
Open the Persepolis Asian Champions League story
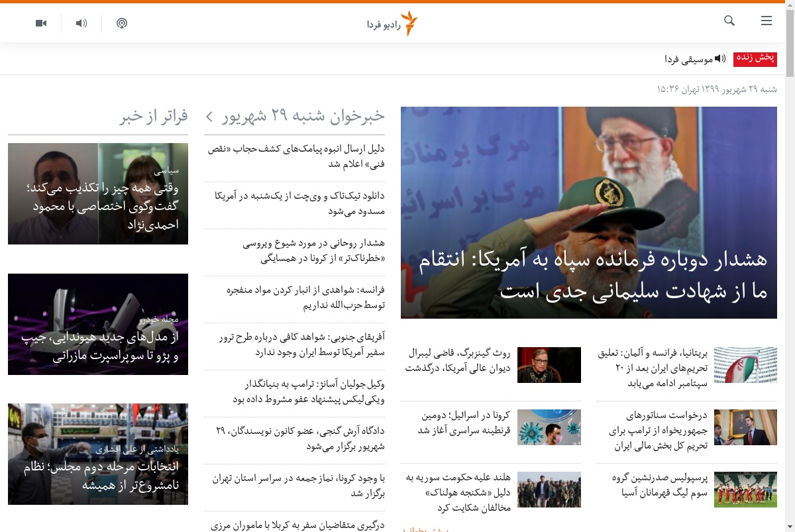tap(660, 485)
